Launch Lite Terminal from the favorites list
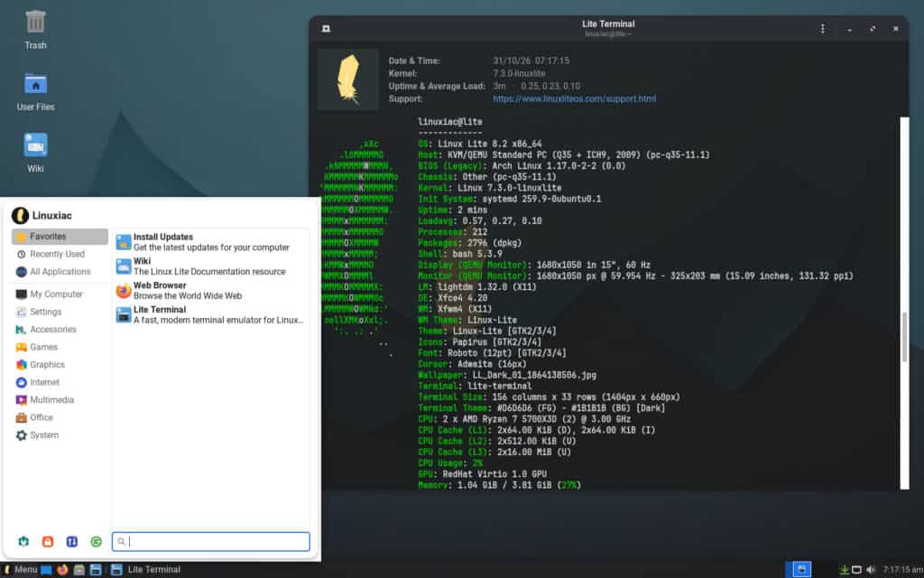Screen dimensions: 924x578 [x=211, y=315]
